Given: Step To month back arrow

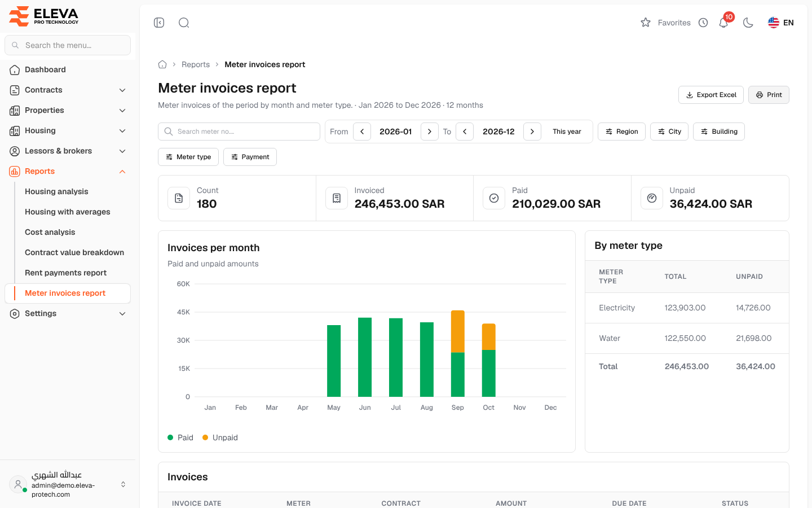Looking at the screenshot, I should click(x=465, y=132).
